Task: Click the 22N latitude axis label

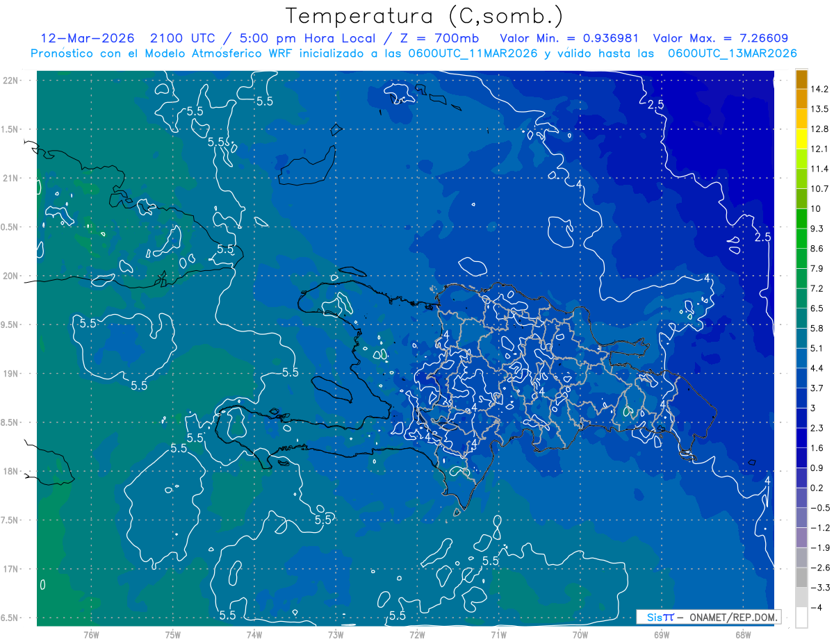Action: click(12, 81)
